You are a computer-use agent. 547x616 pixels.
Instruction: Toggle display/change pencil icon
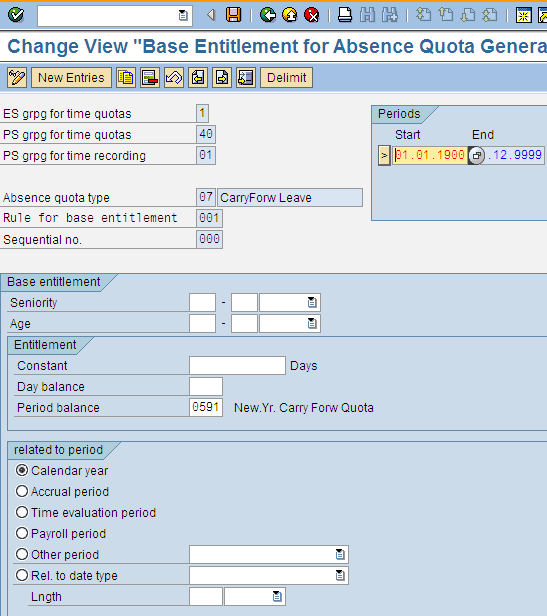pos(17,77)
